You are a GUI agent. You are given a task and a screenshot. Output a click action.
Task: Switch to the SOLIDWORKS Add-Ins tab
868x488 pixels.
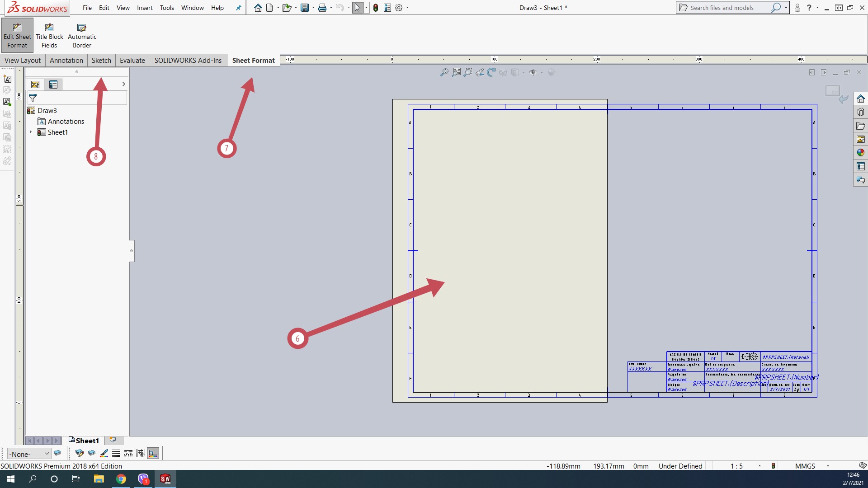(x=188, y=60)
